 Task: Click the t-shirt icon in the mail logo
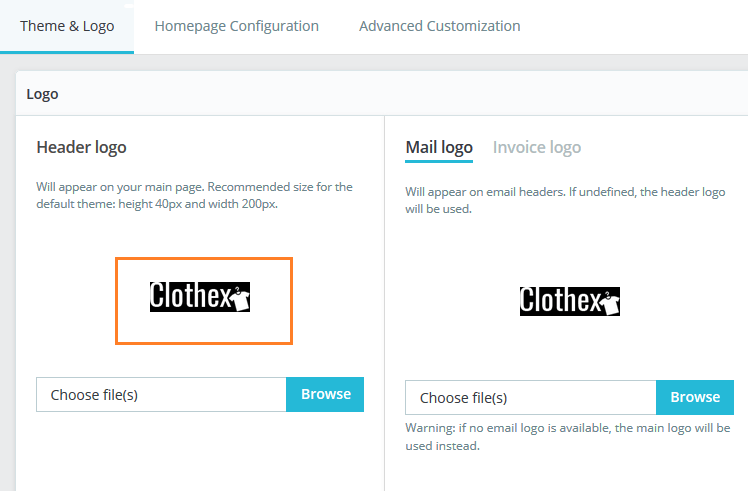tap(609, 302)
